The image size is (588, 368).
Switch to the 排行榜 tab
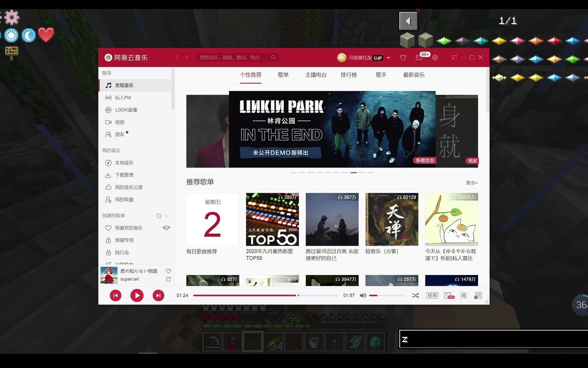point(348,75)
